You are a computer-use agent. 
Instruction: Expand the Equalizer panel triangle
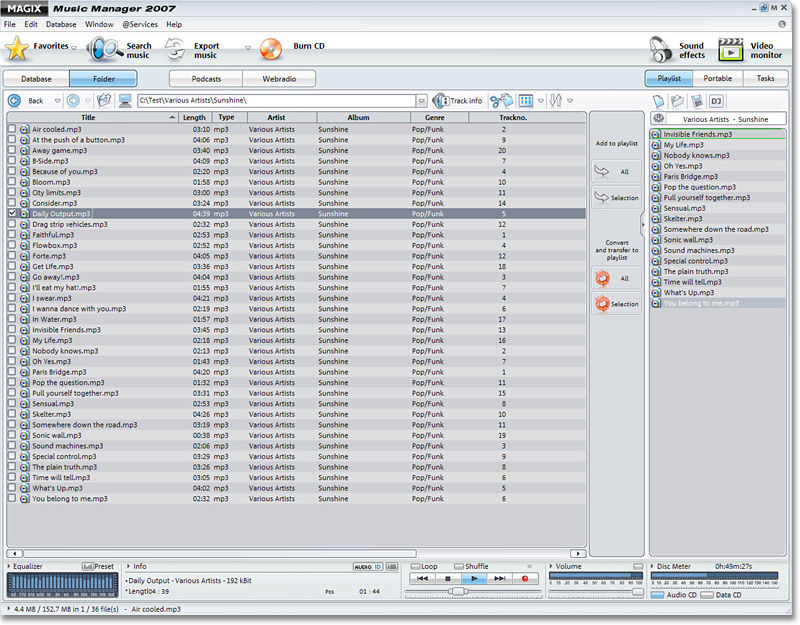pyautogui.click(x=9, y=566)
